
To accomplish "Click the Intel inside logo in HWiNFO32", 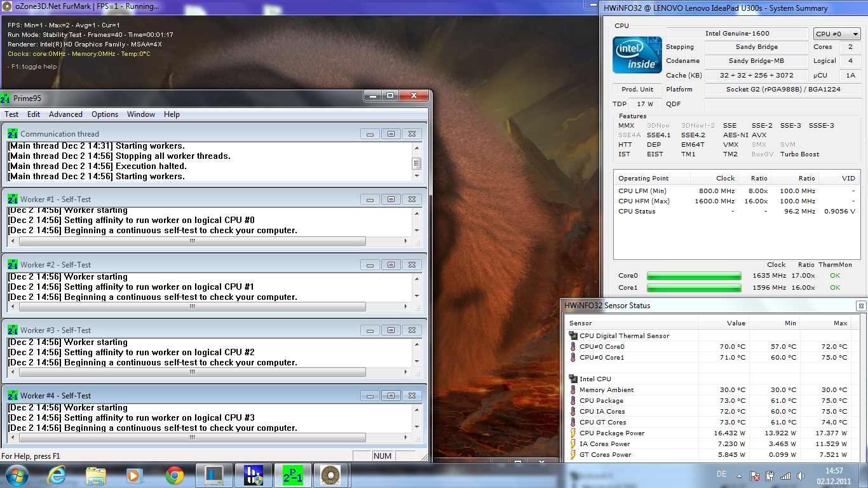I will [x=637, y=55].
